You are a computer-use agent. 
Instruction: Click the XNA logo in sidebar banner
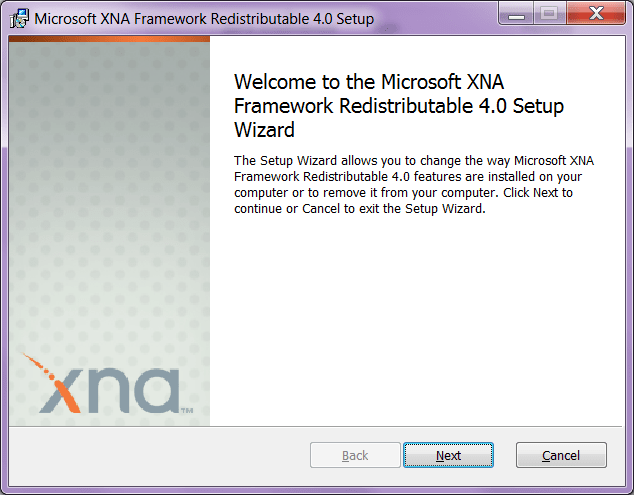(x=108, y=384)
